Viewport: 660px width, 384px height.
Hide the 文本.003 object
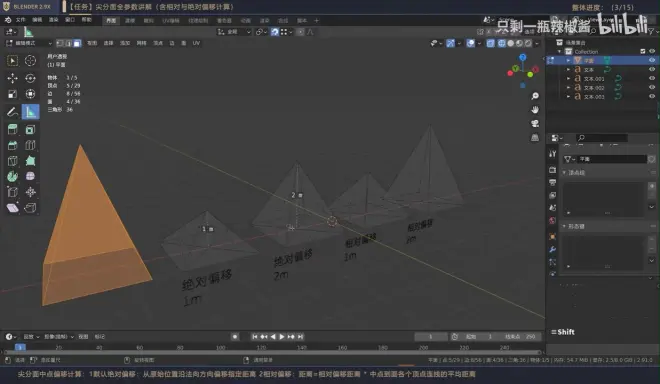pos(652,96)
